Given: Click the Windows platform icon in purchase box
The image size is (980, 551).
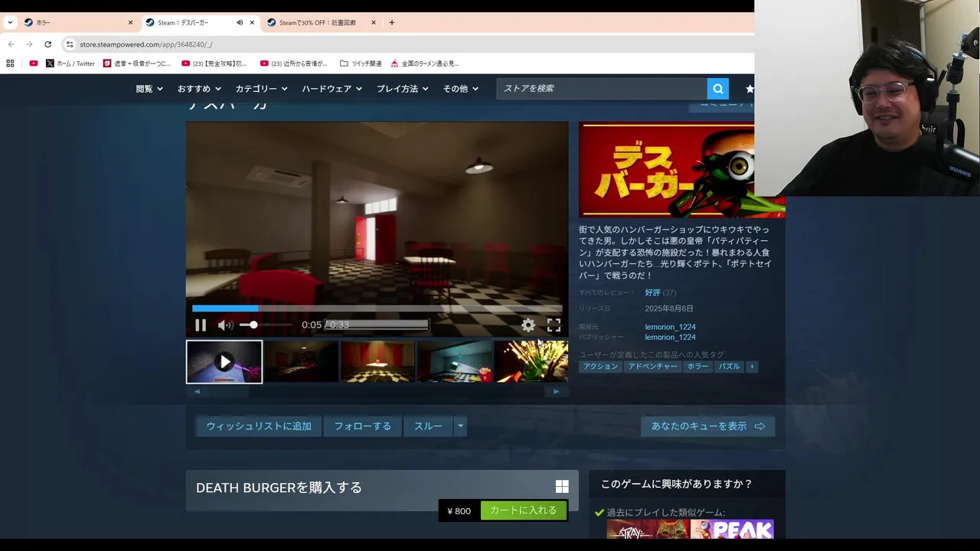Looking at the screenshot, I should tap(562, 487).
